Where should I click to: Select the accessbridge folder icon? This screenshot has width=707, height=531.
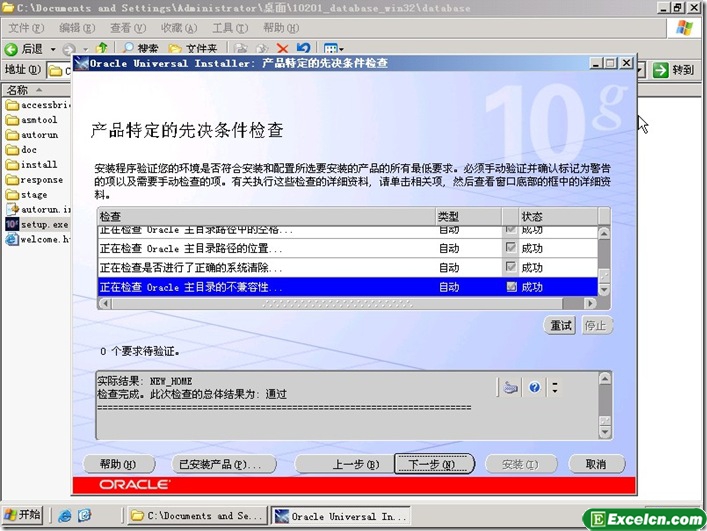click(12, 105)
